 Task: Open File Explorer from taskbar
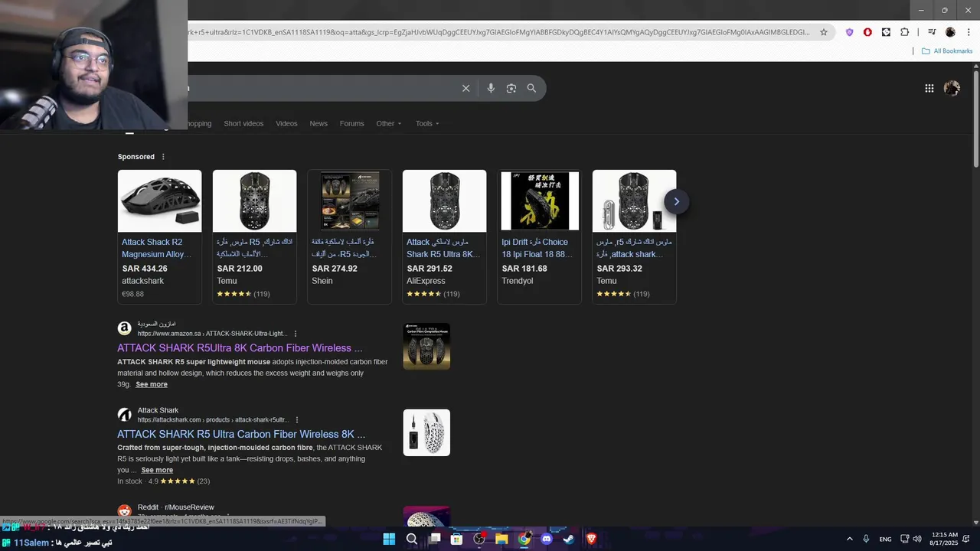pos(501,539)
